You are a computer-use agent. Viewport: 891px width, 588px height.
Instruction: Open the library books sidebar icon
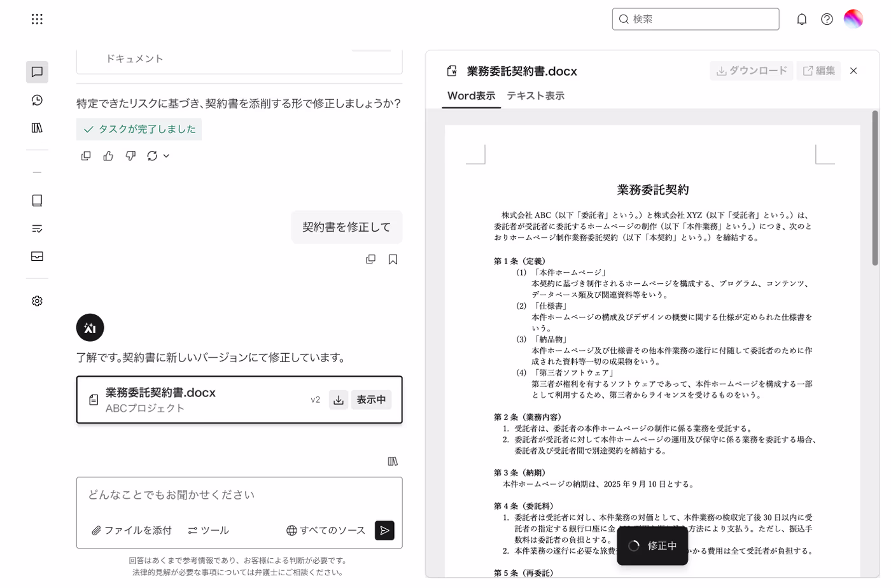(x=37, y=128)
